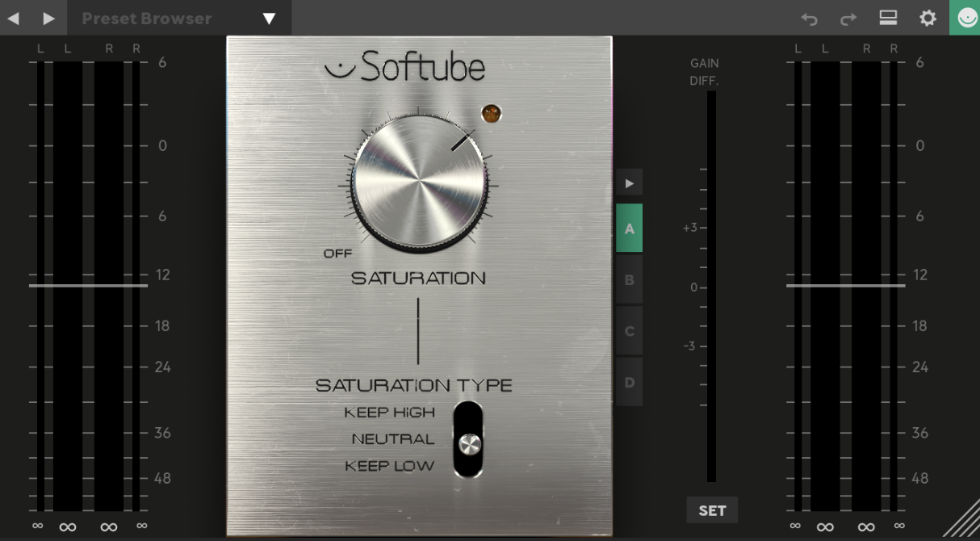Go to the previous preset with left arrow
Viewport: 980px width, 541px height.
point(13,18)
